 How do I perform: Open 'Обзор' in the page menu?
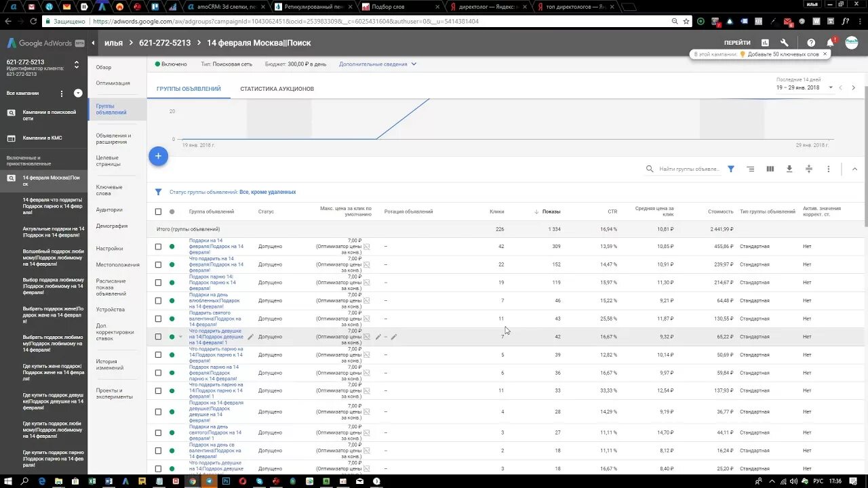[x=104, y=67]
